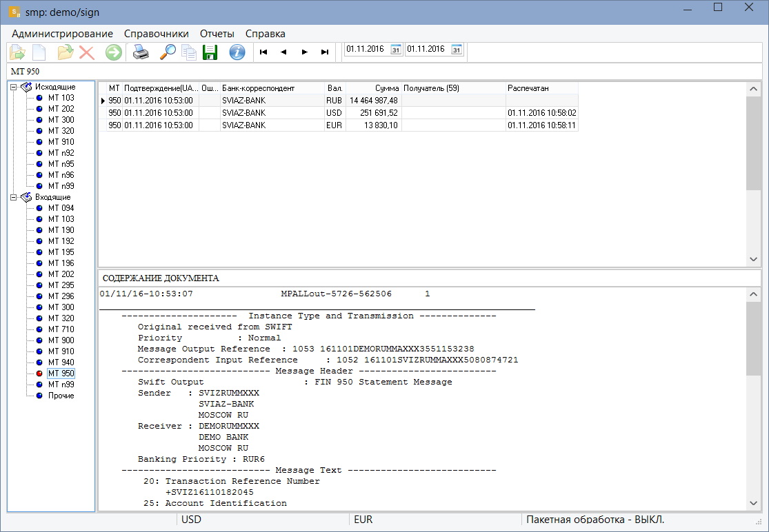Select the Входящие folder in the tree
Viewport: 769px width, 532px height.
pos(53,197)
